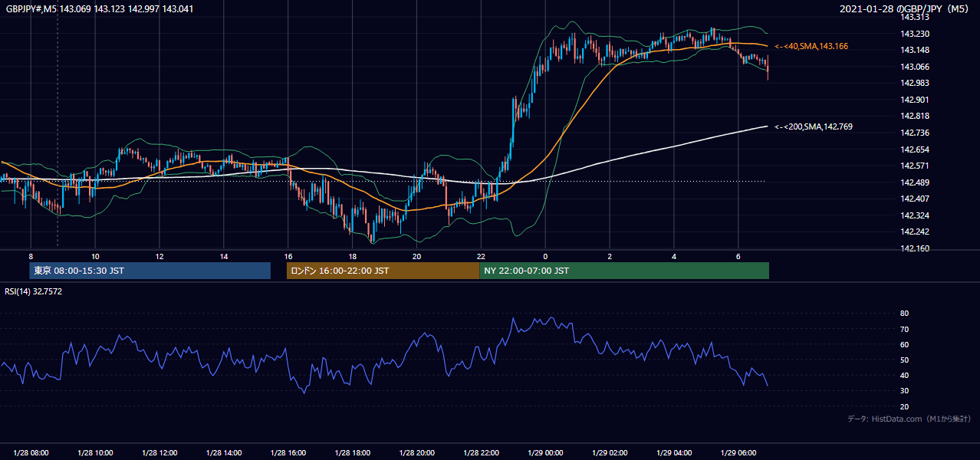Click the London session bar ロンドン 16:00-22:00 JST
The width and height of the screenshot is (980, 460).
tap(383, 271)
